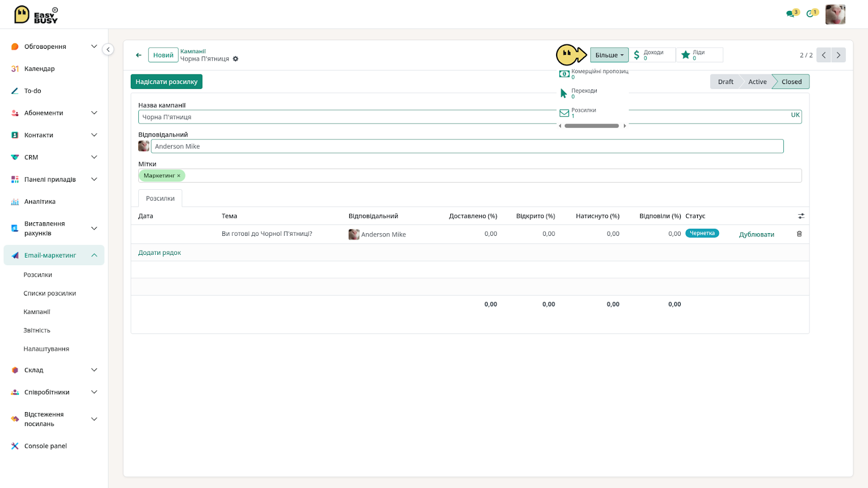Delete the mailing row with trash icon
Screen dimensions: 868x488
(799, 234)
